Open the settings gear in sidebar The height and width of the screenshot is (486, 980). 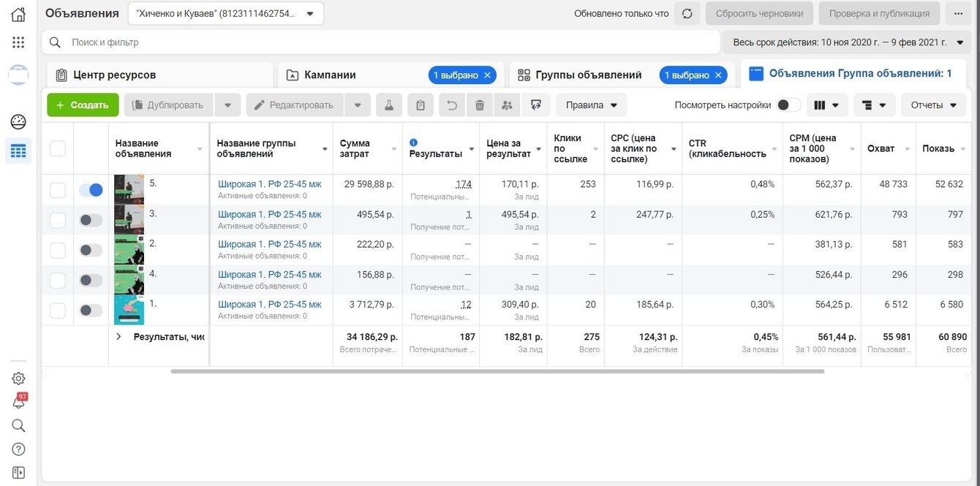coord(18,378)
